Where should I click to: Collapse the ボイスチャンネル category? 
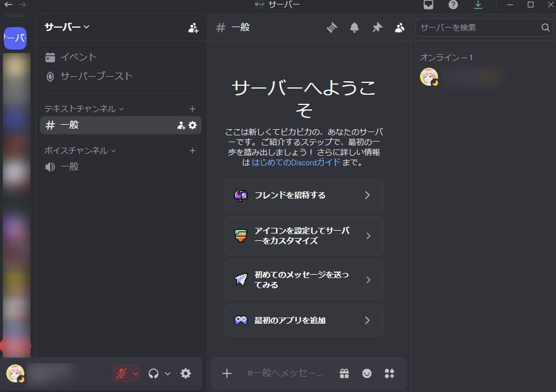pyautogui.click(x=80, y=151)
